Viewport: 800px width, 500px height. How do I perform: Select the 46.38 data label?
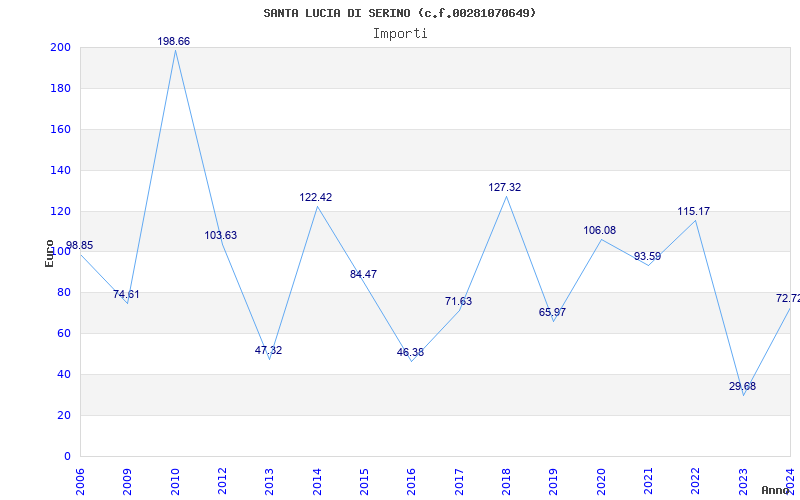click(410, 353)
